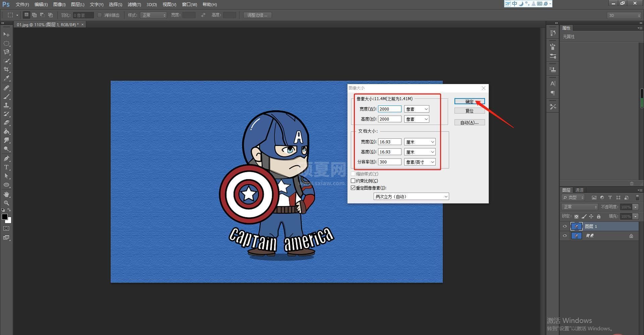Open the Brush Presets panel icon
The height and width of the screenshot is (335, 644).
coord(553,56)
